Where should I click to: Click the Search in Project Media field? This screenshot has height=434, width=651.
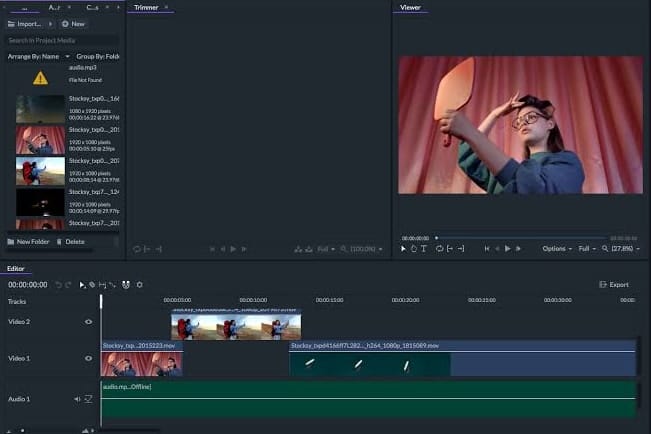click(x=60, y=40)
